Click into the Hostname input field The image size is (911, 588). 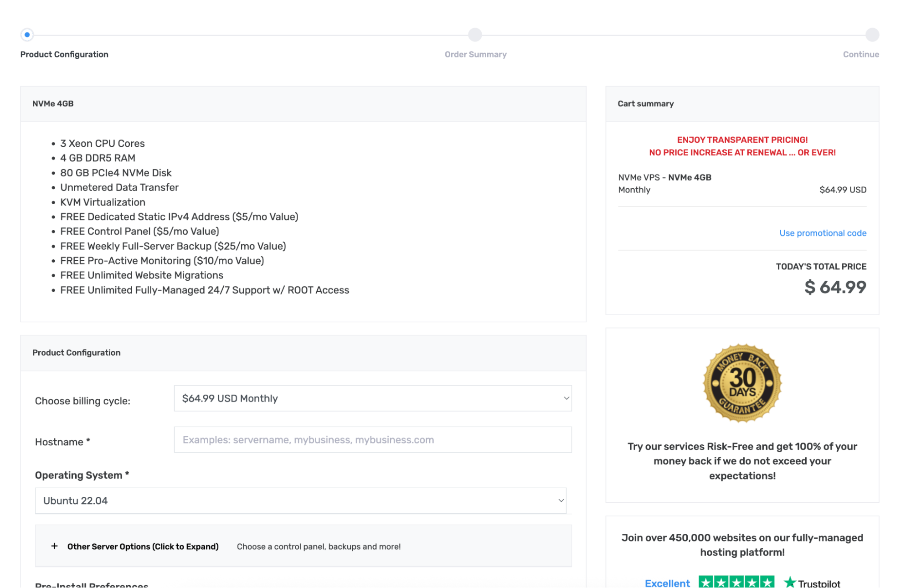[x=373, y=440]
